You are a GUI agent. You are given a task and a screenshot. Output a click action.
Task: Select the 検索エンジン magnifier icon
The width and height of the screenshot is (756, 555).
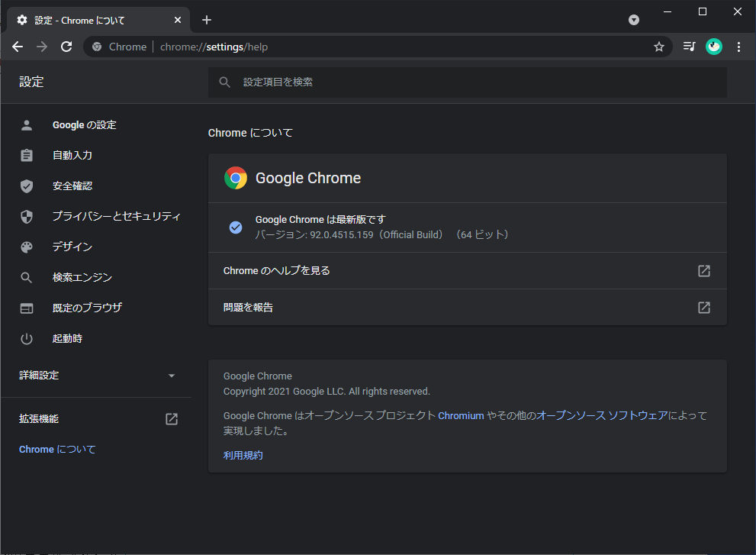pos(27,277)
